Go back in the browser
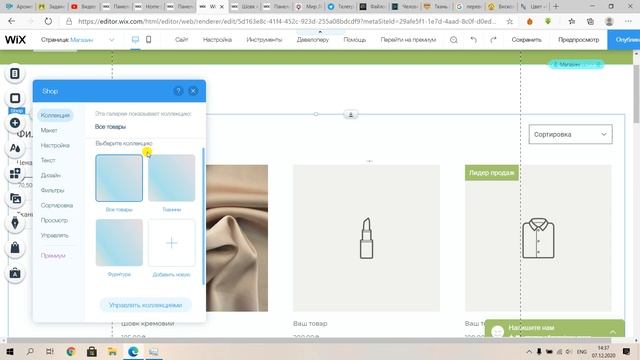 point(11,21)
